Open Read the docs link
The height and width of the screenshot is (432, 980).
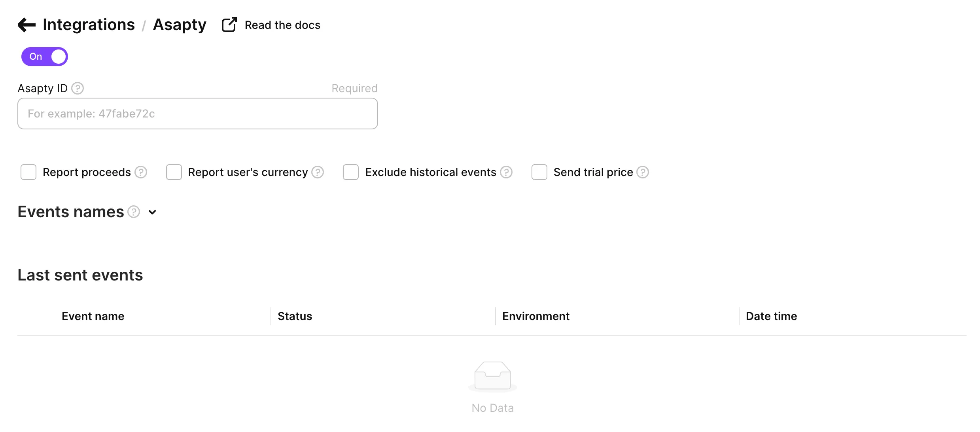pyautogui.click(x=282, y=25)
